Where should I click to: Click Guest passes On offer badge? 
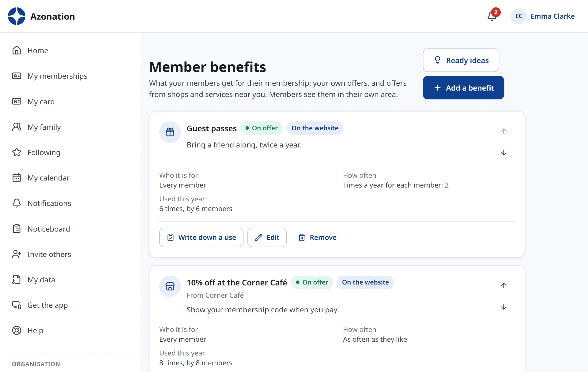click(x=262, y=128)
